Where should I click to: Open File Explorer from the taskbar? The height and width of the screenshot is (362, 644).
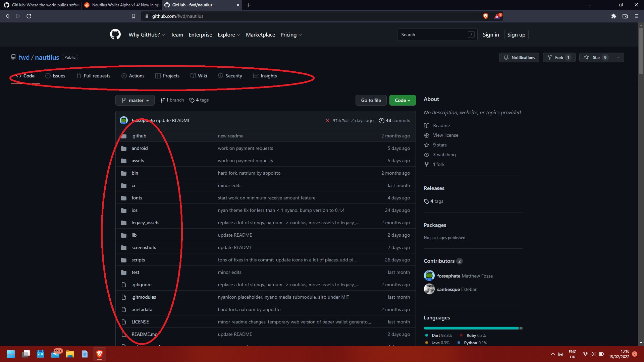(70, 354)
